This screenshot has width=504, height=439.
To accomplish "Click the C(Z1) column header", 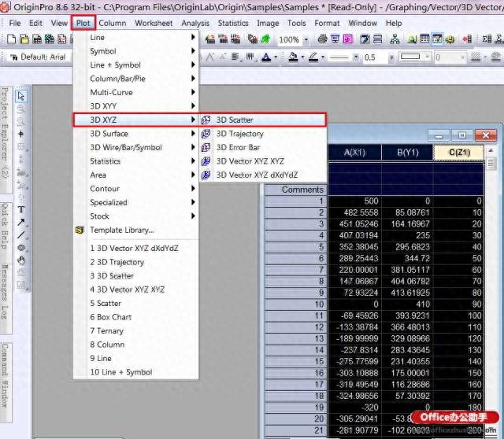I will [458, 152].
